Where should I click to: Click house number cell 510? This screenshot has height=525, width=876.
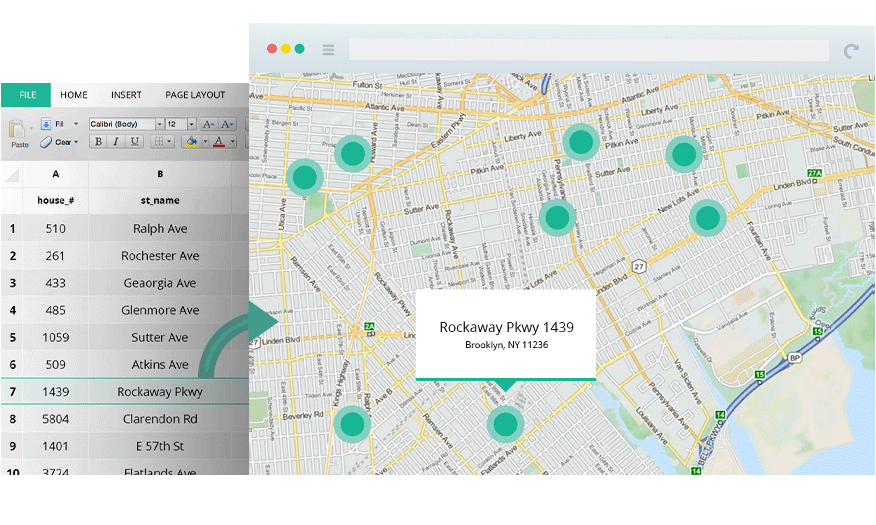[x=55, y=228]
